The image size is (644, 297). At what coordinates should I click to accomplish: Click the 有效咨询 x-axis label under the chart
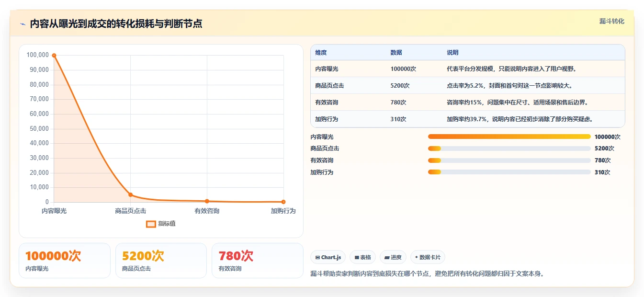(207, 211)
